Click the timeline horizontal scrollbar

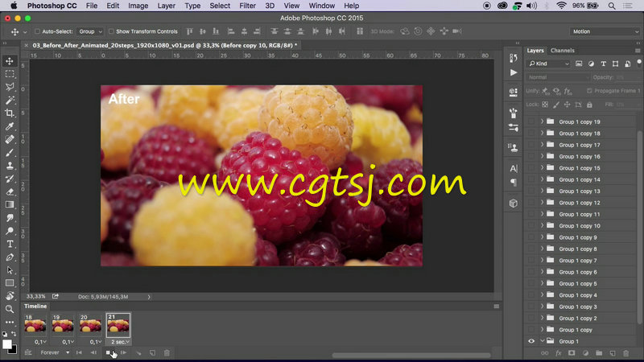(411, 355)
